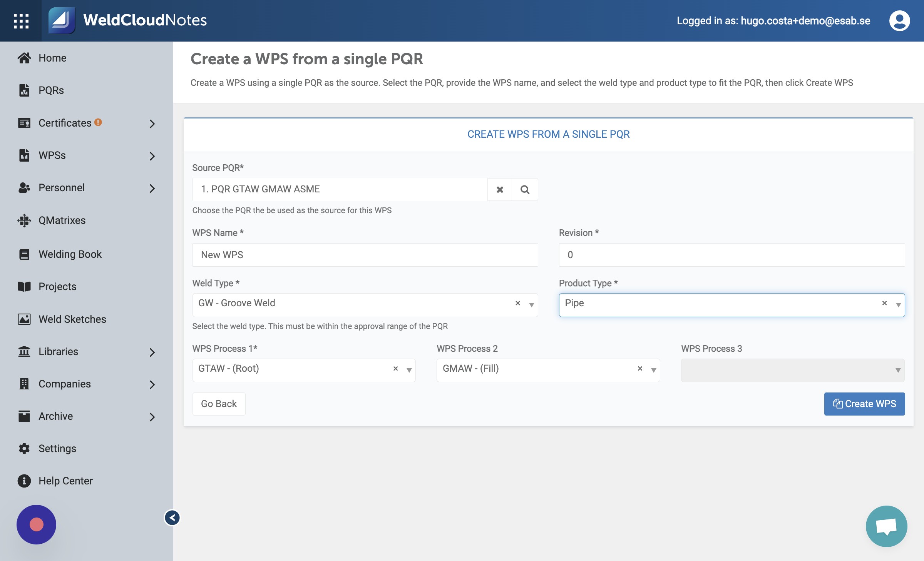The height and width of the screenshot is (561, 924).
Task: Click the Weld Sketches image icon
Action: point(24,319)
